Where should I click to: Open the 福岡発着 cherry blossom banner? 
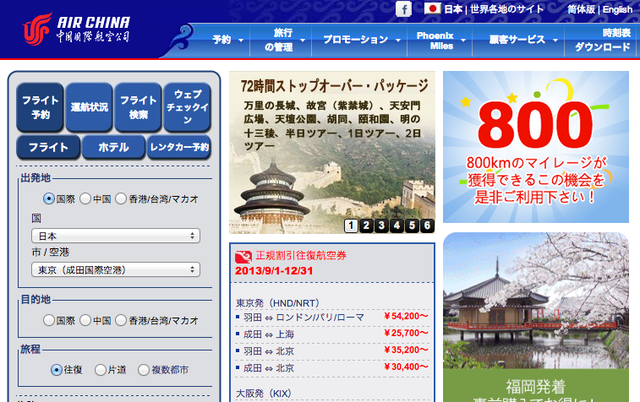(536, 317)
